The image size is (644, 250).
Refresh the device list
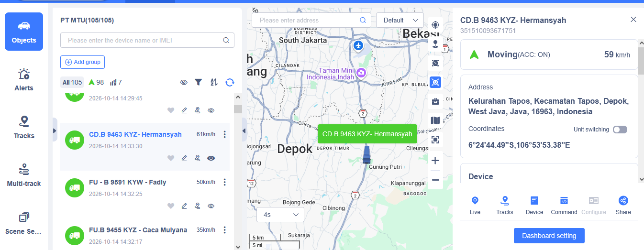click(230, 82)
